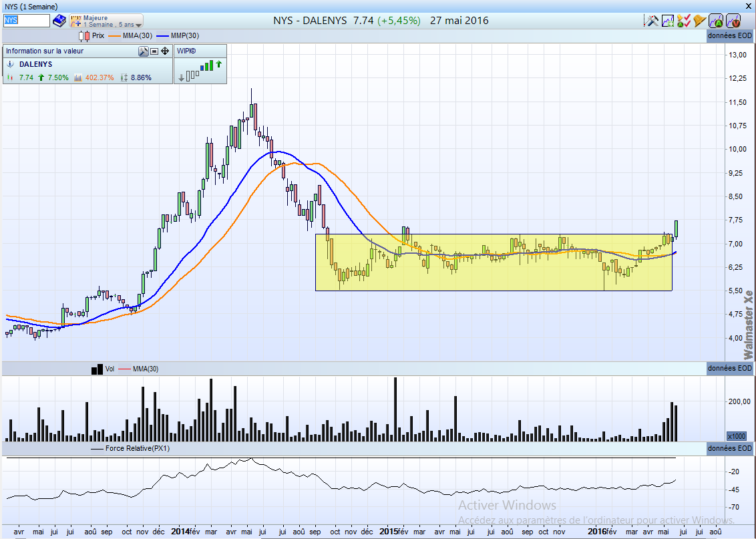Click données EOD label on the volume header
The image size is (756, 539).
pos(731,368)
